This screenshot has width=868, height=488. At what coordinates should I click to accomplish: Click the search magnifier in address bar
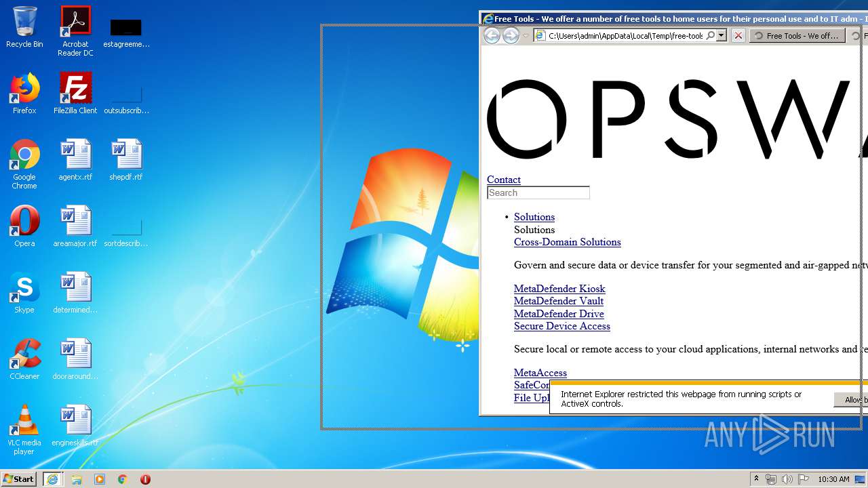pos(711,36)
